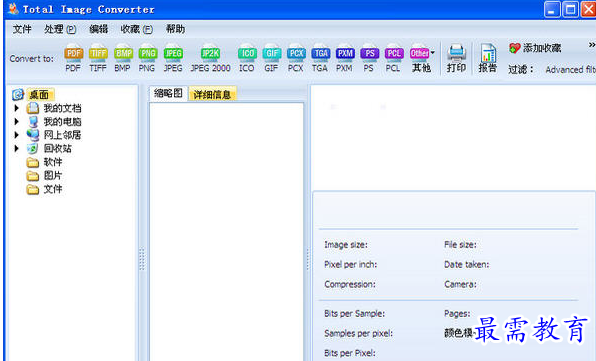This screenshot has width=596, height=361.
Task: Expand the 我的文档 tree node
Action: pos(16,108)
